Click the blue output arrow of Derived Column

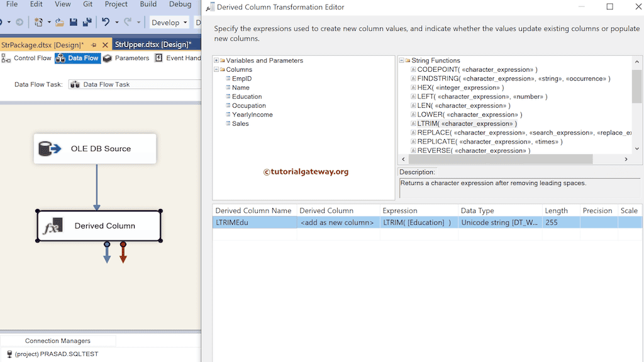107,253
